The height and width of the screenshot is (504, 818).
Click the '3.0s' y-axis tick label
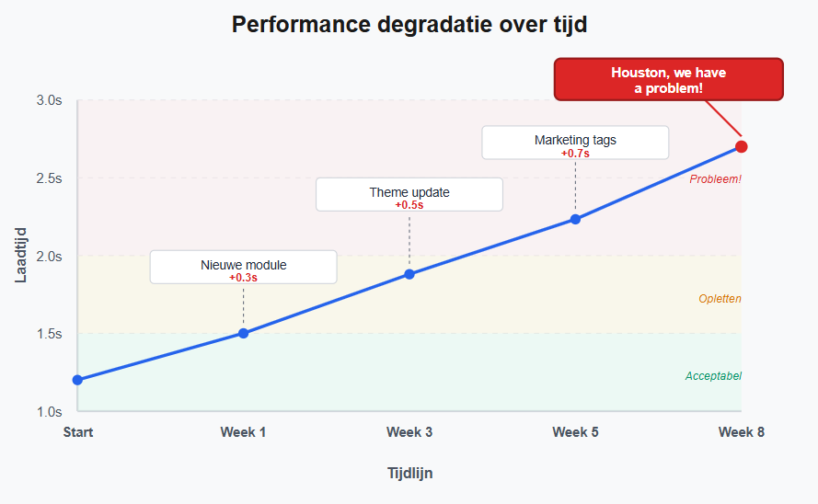pyautogui.click(x=49, y=100)
